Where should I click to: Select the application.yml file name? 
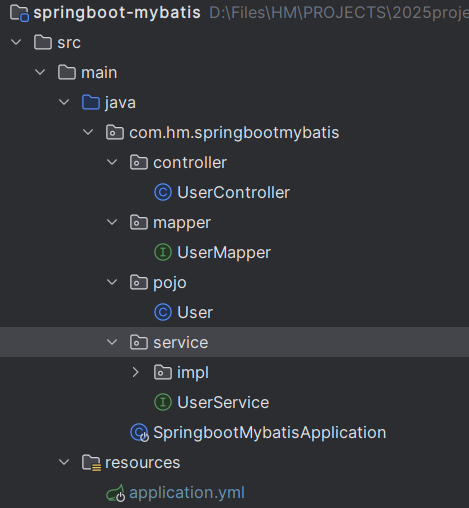[x=187, y=493]
